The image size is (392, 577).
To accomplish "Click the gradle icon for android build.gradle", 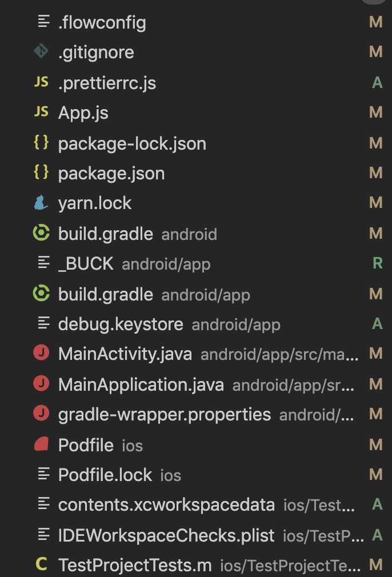I will (x=41, y=233).
